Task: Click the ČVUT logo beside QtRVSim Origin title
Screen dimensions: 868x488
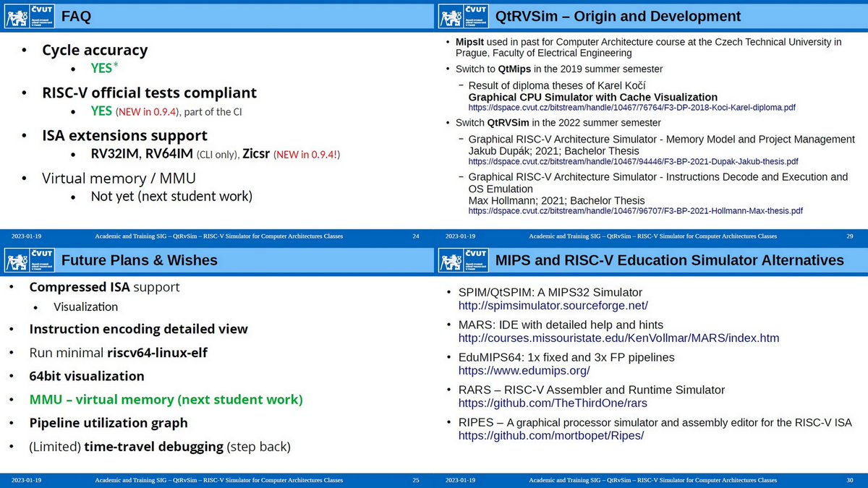Action: coord(462,16)
